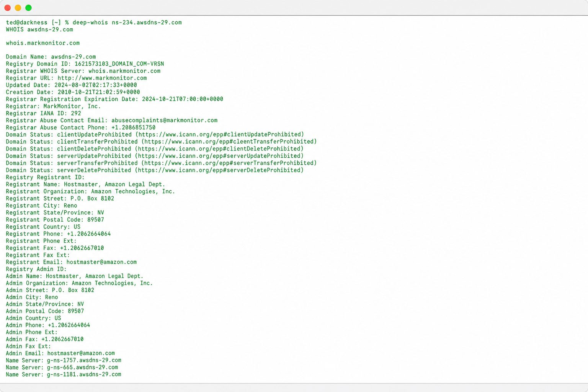Open the serverDeleteProhibited ICANN epp link
The width and height of the screenshot is (588, 392).
click(x=221, y=170)
